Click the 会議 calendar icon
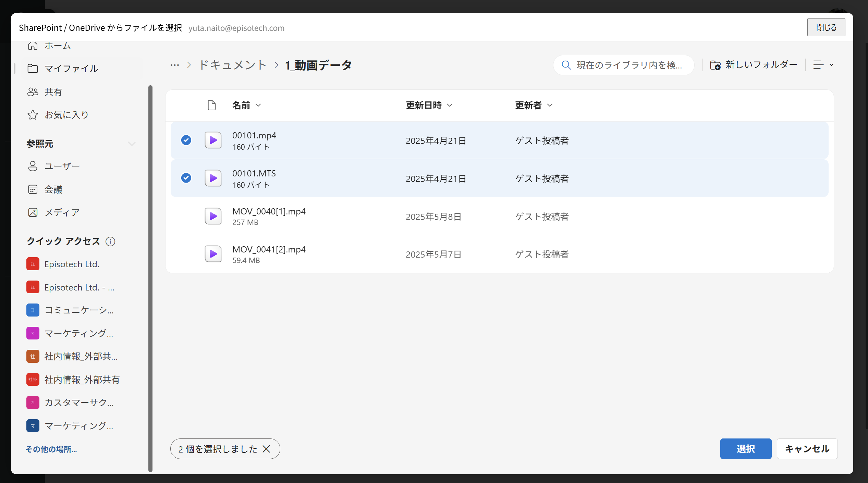 [x=33, y=189]
